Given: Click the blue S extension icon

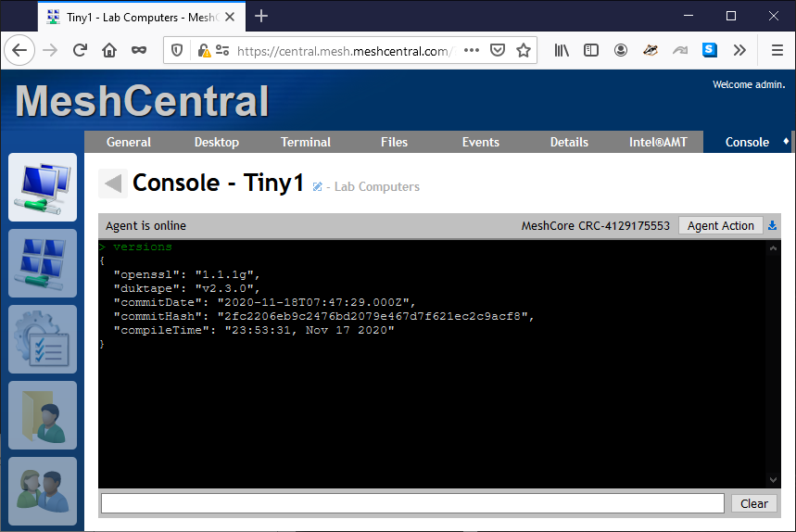Looking at the screenshot, I should (x=710, y=50).
